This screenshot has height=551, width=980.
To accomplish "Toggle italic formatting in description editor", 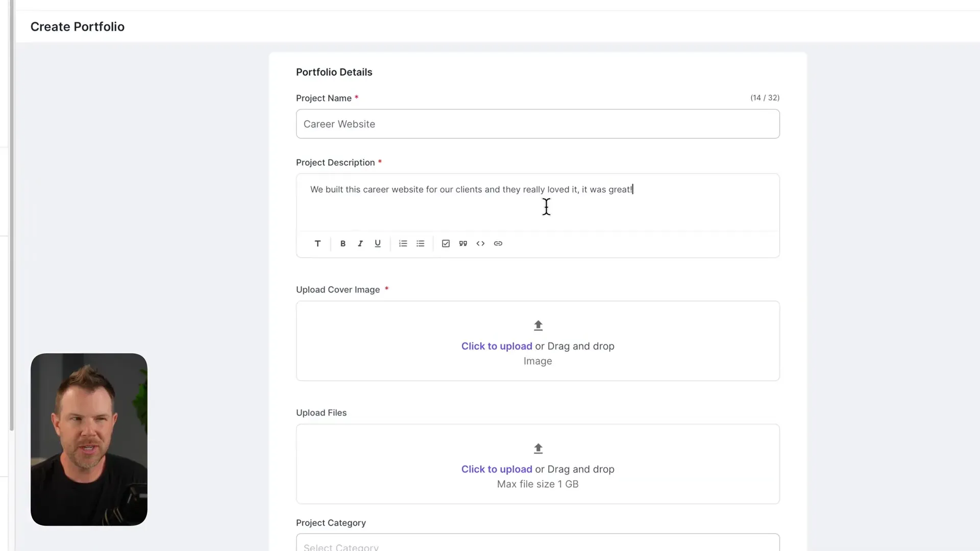I will point(360,243).
